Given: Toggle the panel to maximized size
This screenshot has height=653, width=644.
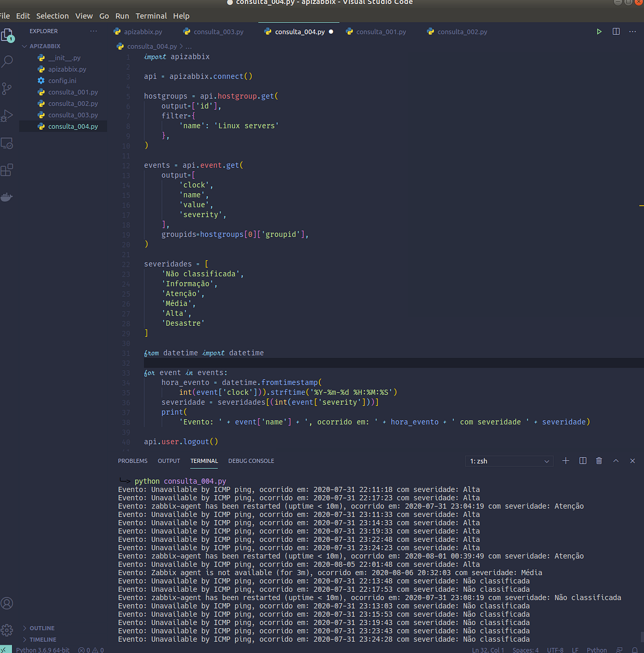Looking at the screenshot, I should pyautogui.click(x=616, y=461).
